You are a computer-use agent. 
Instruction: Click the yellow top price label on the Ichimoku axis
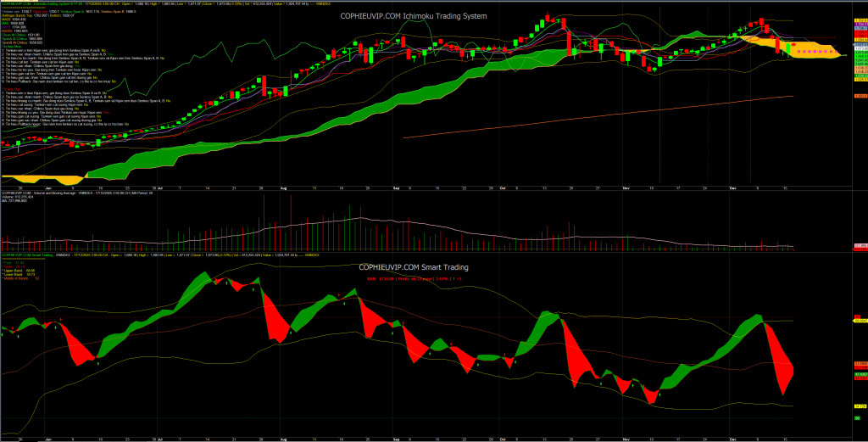(x=858, y=20)
